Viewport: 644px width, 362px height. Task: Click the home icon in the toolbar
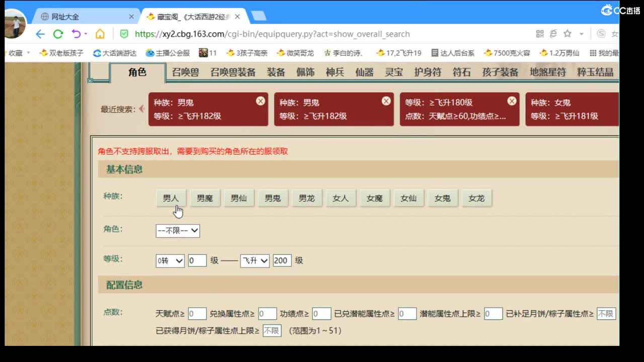click(100, 34)
